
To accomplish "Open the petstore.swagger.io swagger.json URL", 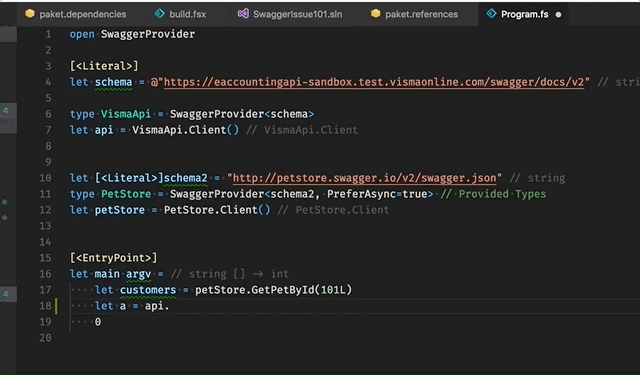I will click(364, 178).
